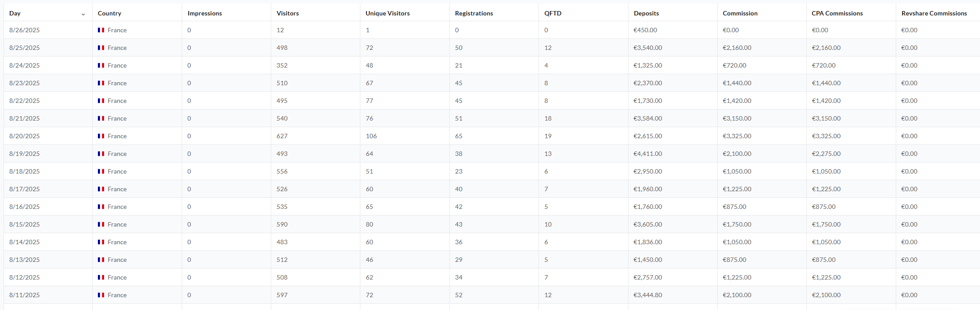Click the France flag in 8/26/2025 row
The width and height of the screenshot is (980, 310).
click(x=101, y=30)
